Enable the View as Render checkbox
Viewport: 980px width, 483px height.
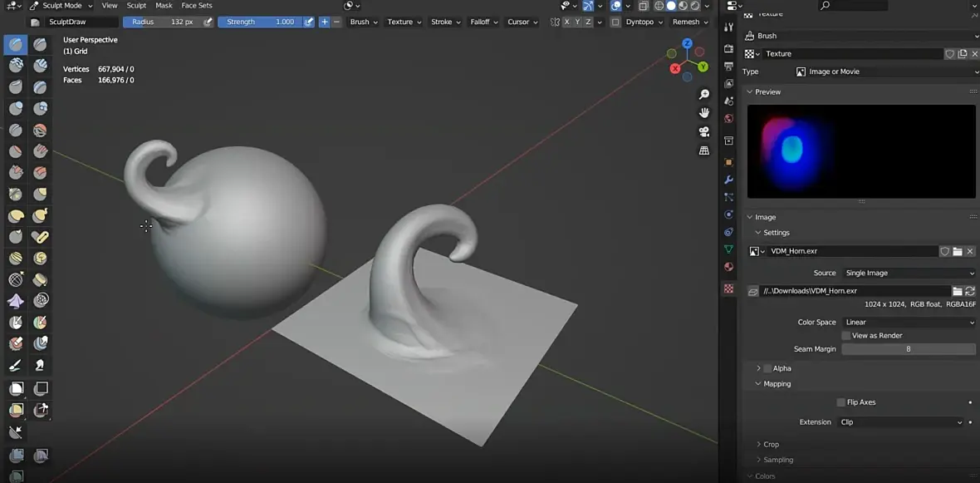(845, 336)
